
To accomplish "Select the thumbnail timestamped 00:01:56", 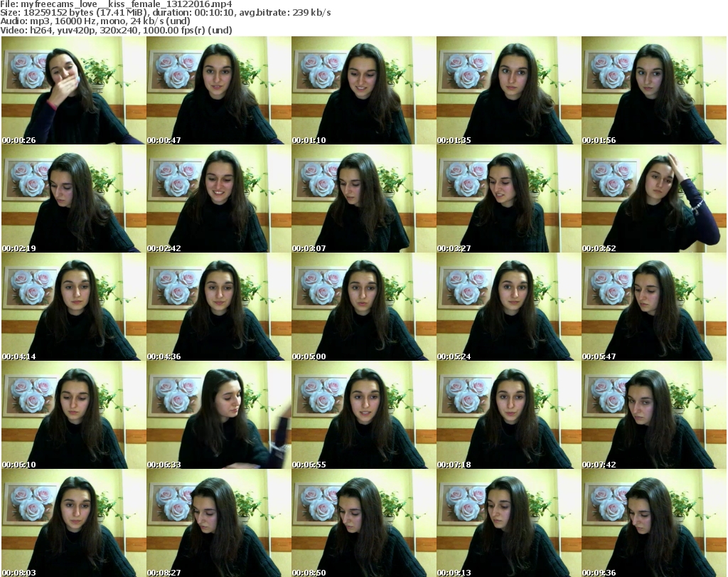I will click(654, 90).
